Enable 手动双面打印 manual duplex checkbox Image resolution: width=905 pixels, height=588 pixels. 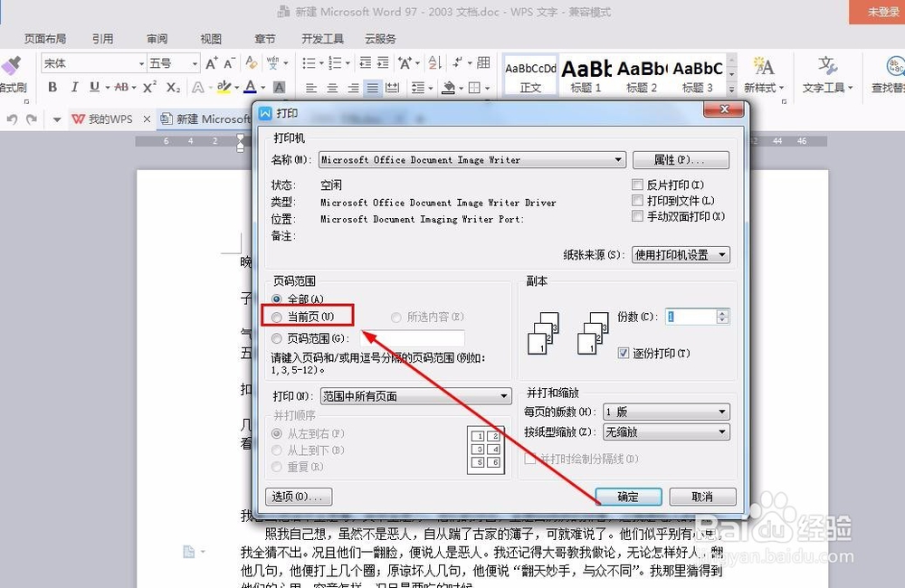637,216
